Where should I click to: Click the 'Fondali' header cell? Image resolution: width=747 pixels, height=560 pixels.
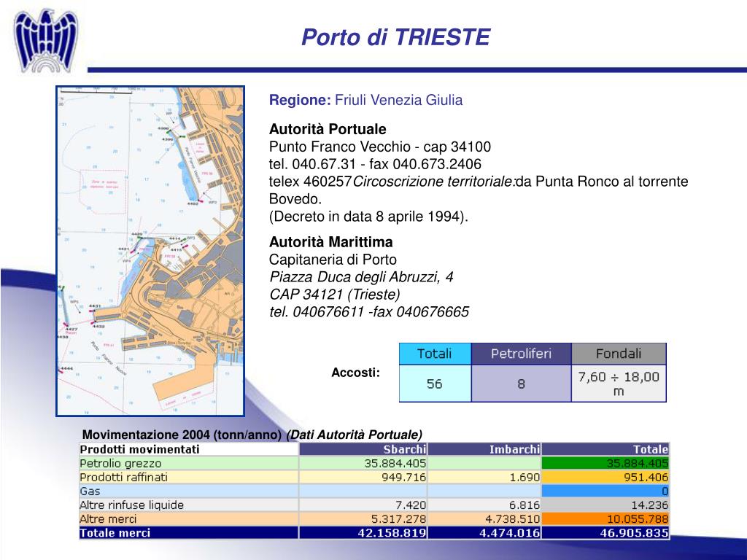tap(619, 354)
